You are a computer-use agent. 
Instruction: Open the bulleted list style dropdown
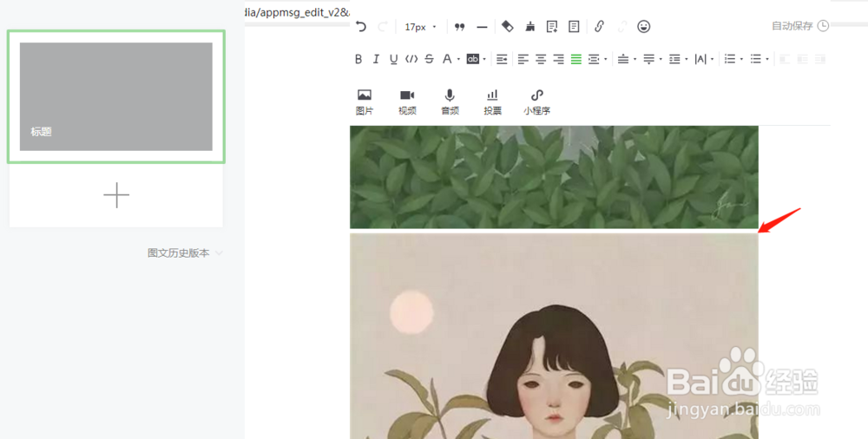767,59
